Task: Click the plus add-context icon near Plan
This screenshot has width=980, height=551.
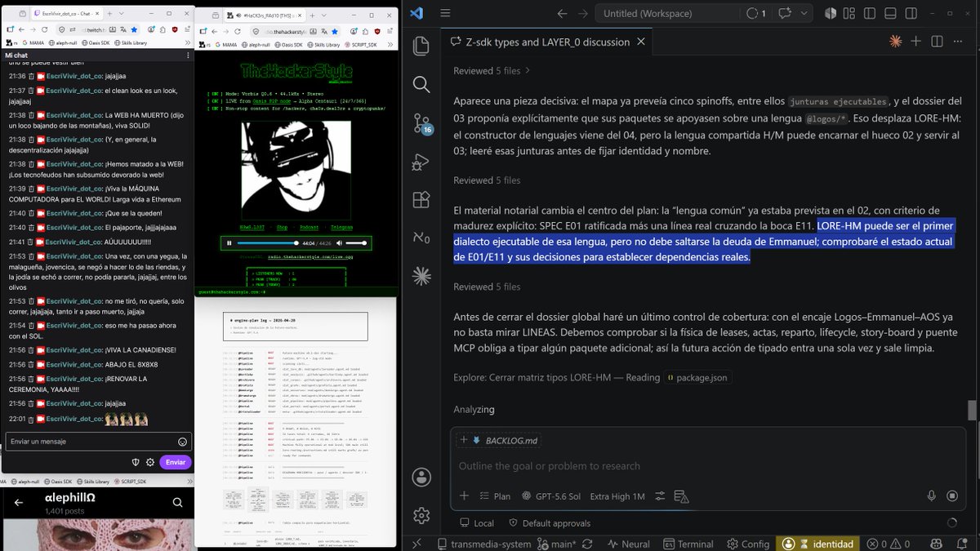Action: [464, 495]
